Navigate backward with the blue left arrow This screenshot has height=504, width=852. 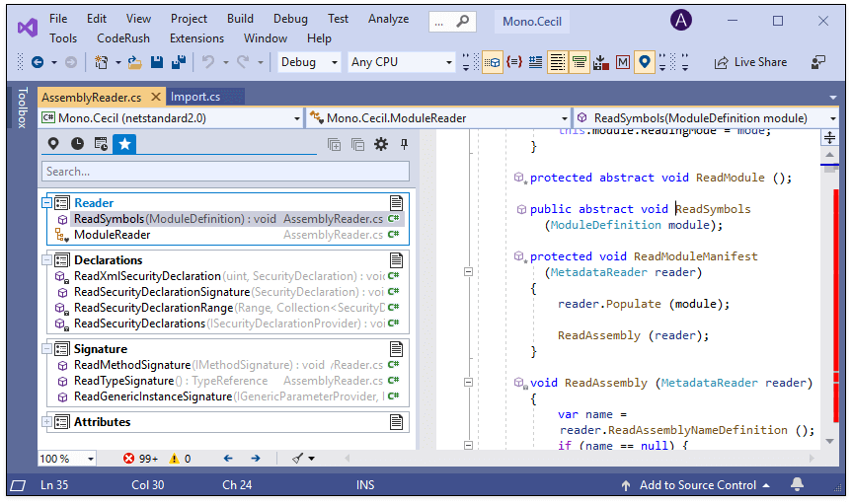pos(228,459)
